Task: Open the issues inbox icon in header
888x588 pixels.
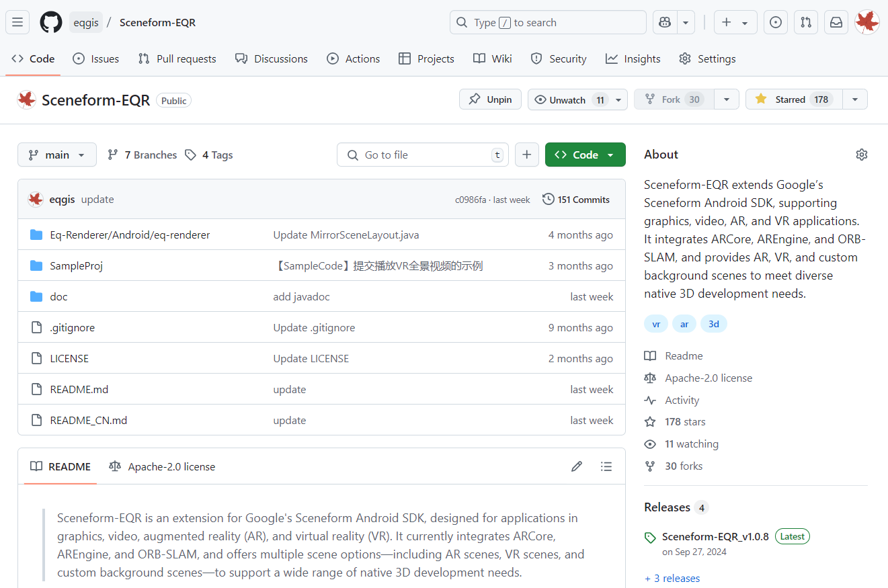Action: tap(776, 22)
